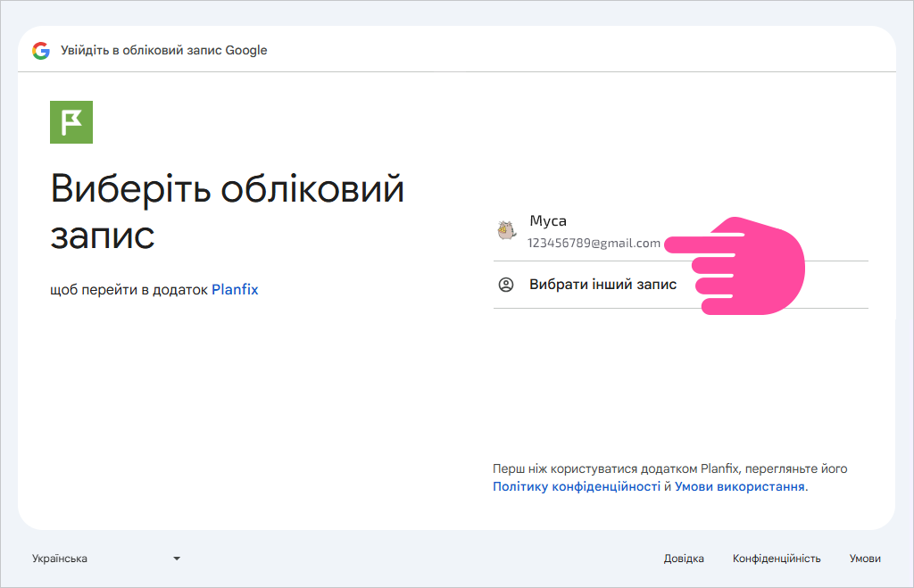Open the Конфіденційність footer link
The image size is (914, 588).
[777, 559]
